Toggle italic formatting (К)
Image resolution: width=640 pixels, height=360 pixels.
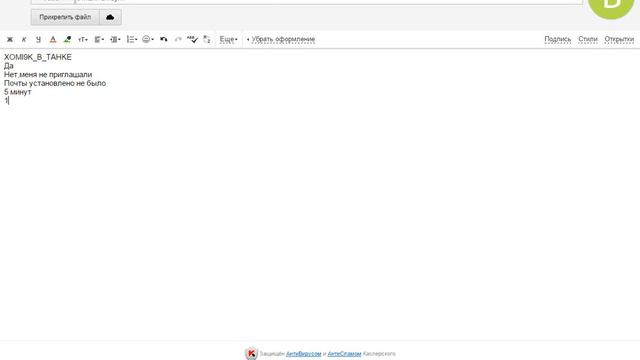pos(24,40)
